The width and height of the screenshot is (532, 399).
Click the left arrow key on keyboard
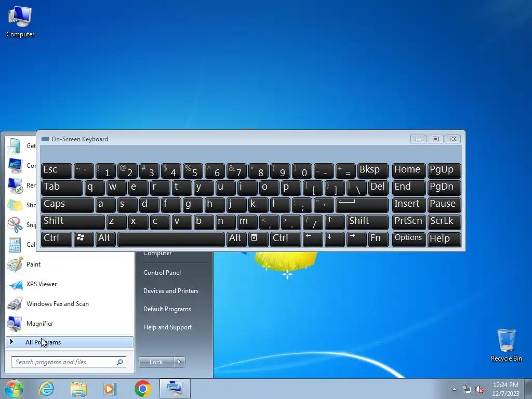click(312, 239)
